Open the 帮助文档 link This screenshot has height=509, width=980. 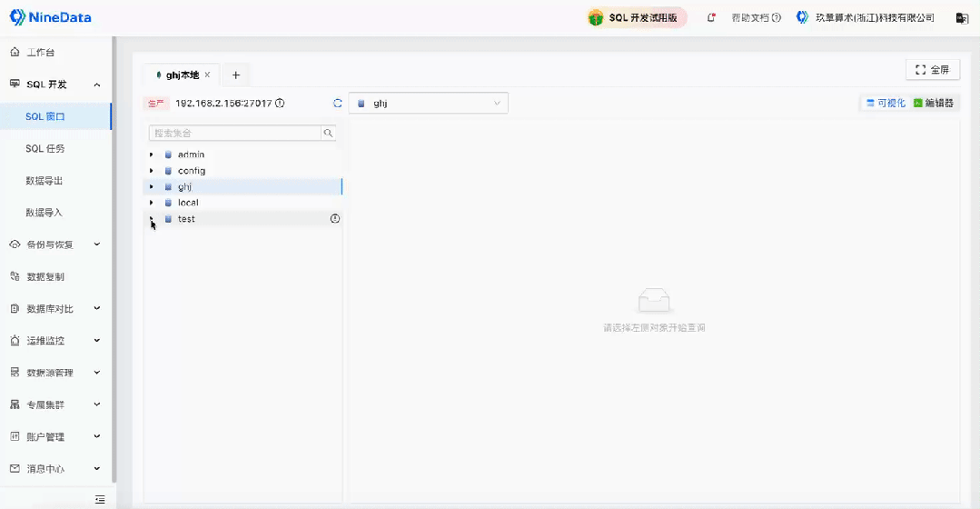(756, 17)
